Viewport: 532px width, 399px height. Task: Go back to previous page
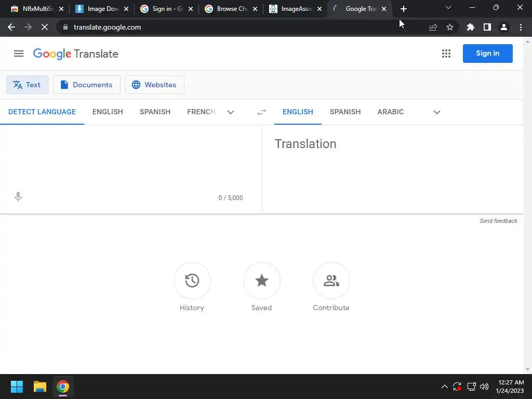coord(11,27)
